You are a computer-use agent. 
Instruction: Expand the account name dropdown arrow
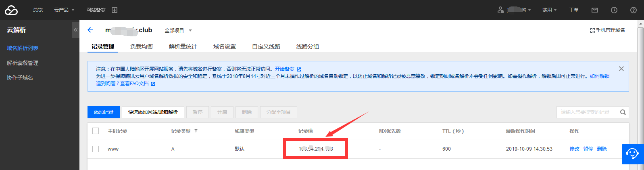(529, 10)
